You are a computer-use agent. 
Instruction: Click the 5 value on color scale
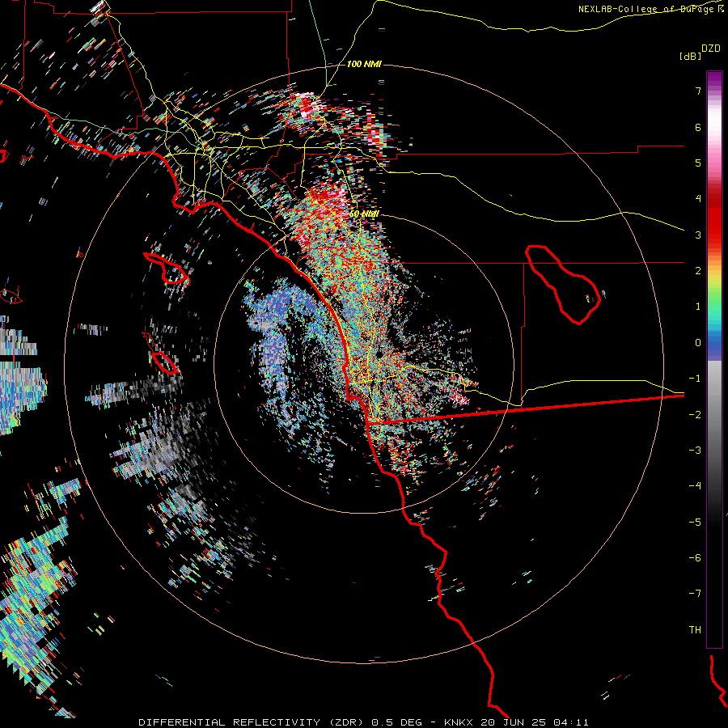698,163
